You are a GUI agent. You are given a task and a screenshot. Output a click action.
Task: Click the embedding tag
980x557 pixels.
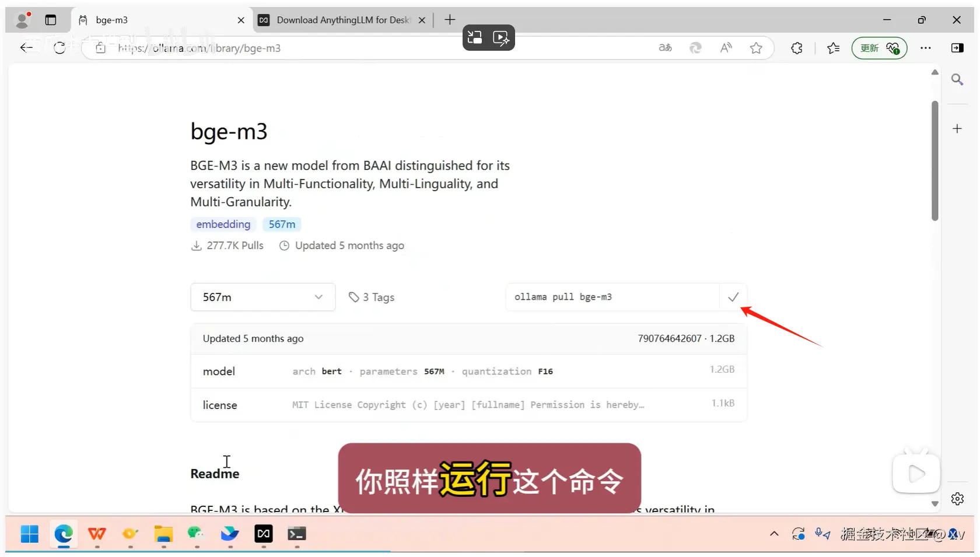(x=223, y=225)
